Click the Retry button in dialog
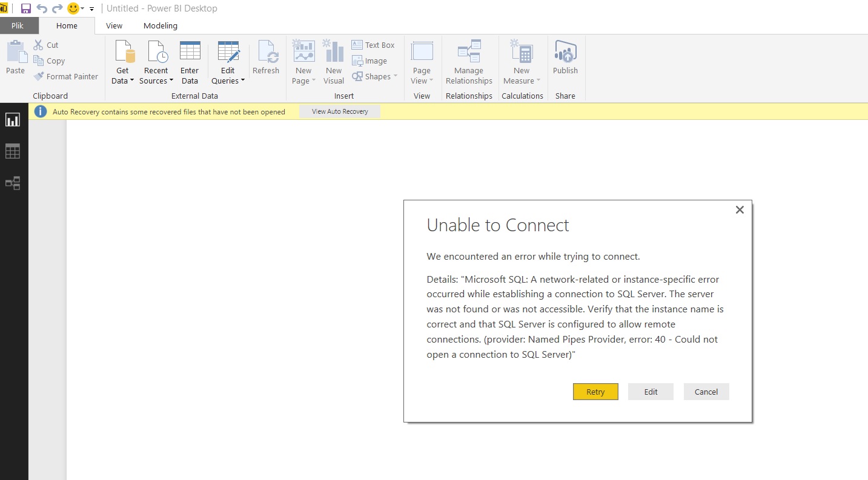Screen dimensions: 868x480 coord(595,392)
